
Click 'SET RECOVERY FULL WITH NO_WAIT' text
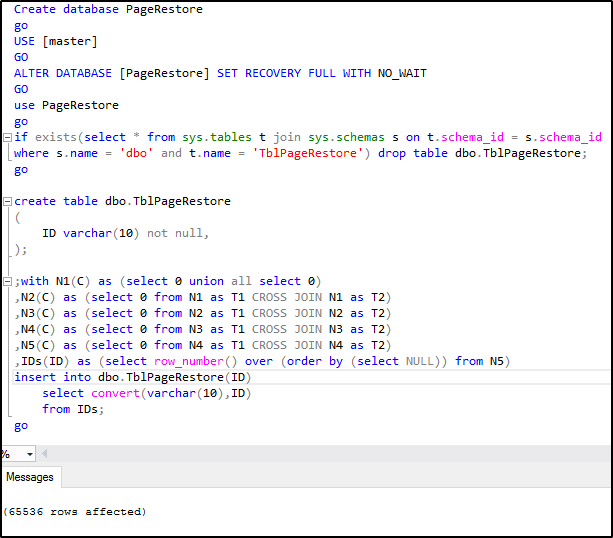[x=322, y=74]
